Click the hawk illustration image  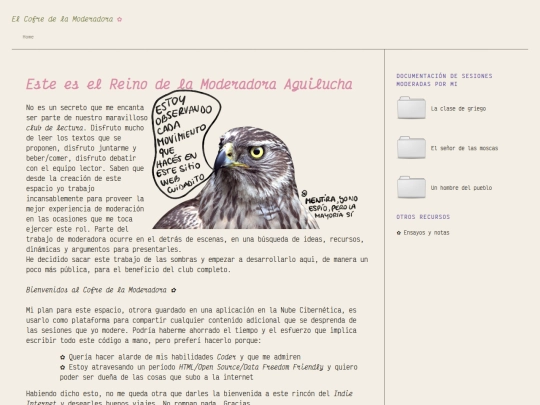point(256,160)
